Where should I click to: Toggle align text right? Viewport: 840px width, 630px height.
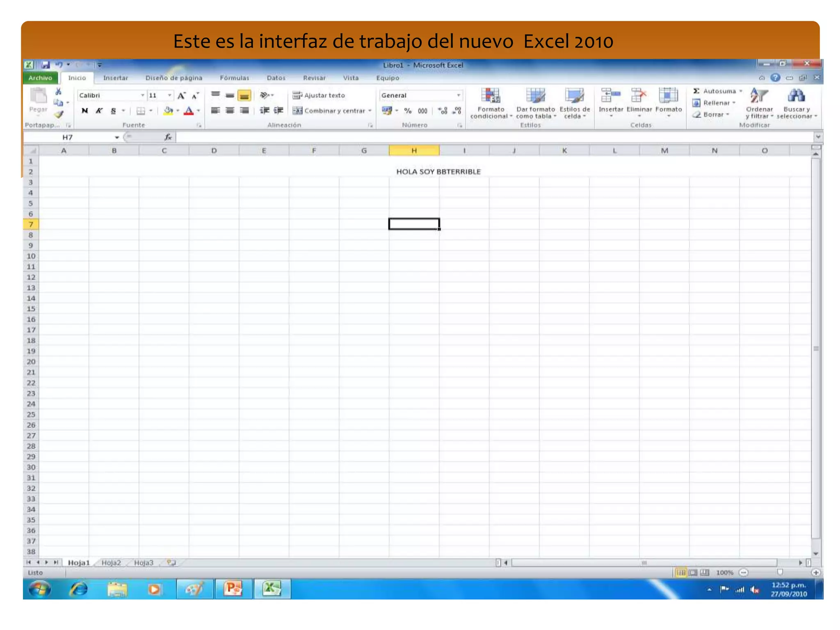tap(244, 110)
